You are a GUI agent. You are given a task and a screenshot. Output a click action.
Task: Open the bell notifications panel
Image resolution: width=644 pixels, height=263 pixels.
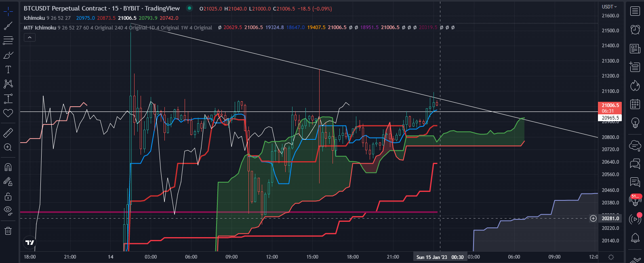point(635,238)
